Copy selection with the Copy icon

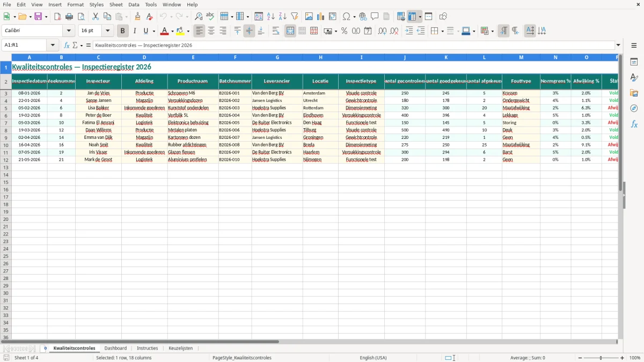(x=107, y=17)
